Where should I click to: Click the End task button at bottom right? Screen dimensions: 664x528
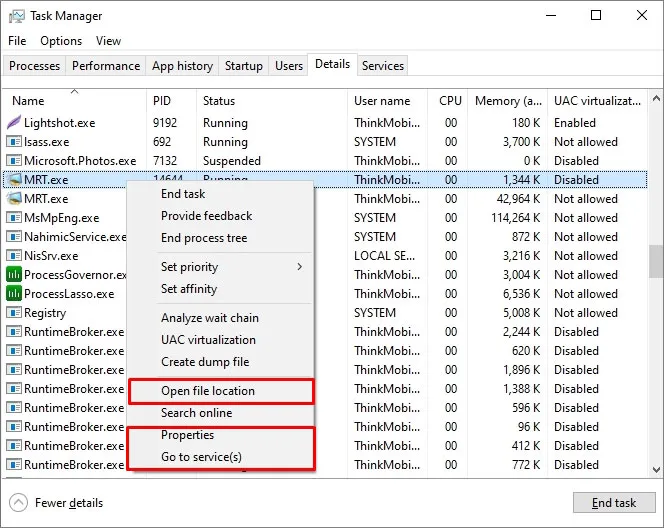point(614,503)
